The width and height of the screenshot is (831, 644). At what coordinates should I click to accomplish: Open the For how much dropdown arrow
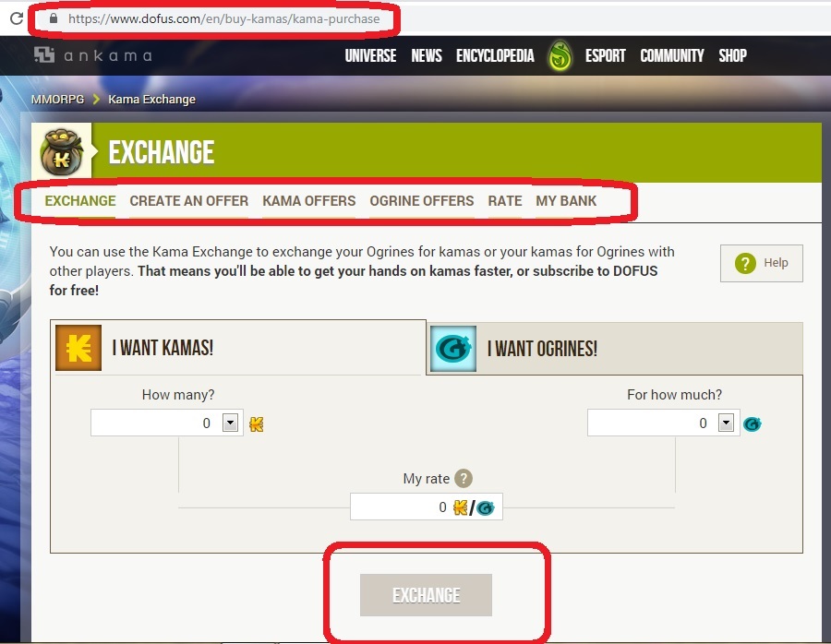pyautogui.click(x=726, y=423)
